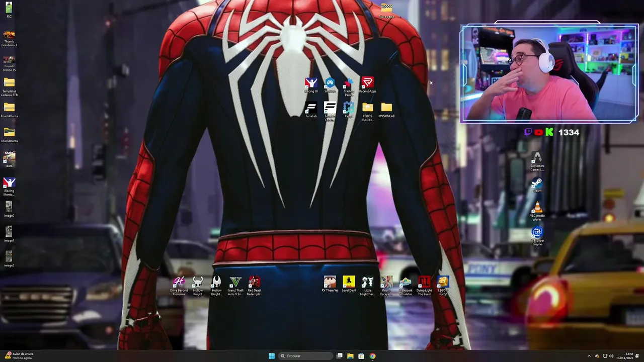The width and height of the screenshot is (644, 362).
Task: Show hidden system tray icons
Action: [589, 356]
